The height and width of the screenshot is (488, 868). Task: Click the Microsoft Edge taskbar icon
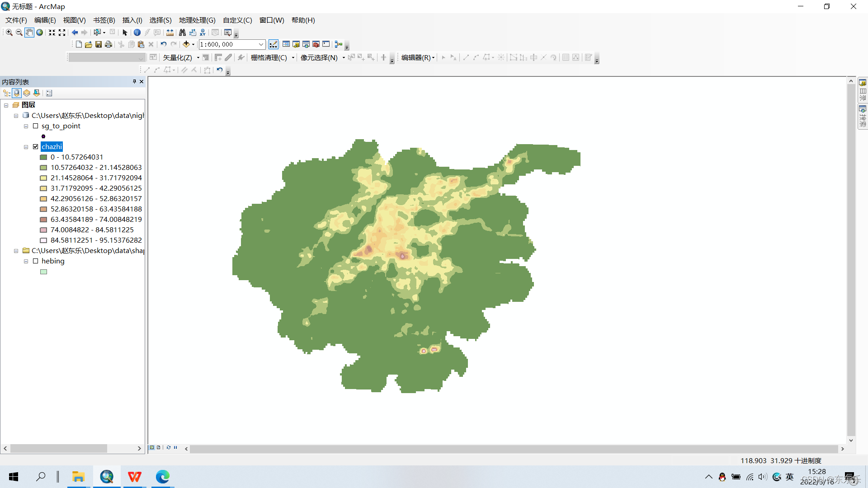click(x=162, y=477)
